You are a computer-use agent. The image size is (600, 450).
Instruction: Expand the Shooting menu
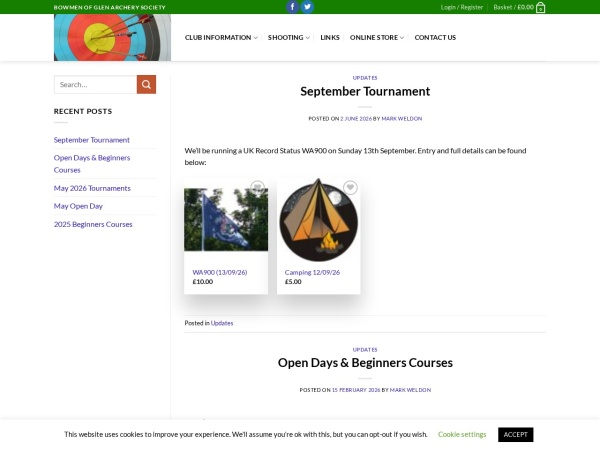pos(289,38)
